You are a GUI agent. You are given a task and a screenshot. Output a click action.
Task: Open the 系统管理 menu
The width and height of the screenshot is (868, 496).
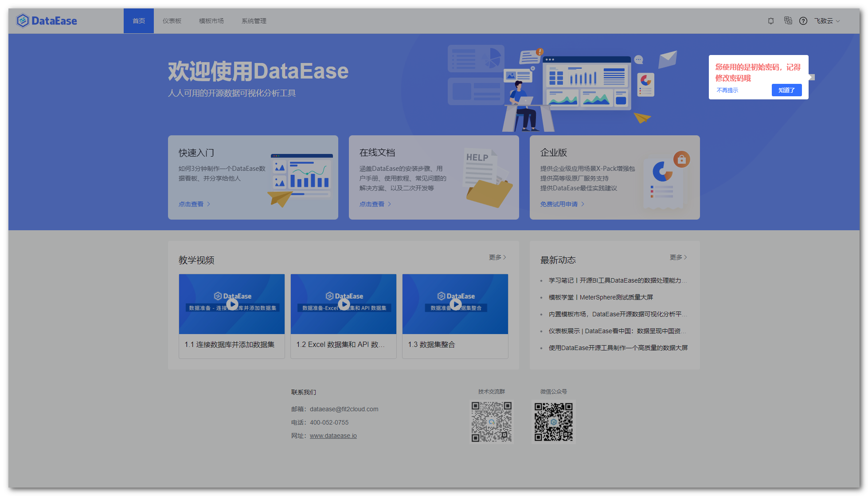click(x=254, y=21)
